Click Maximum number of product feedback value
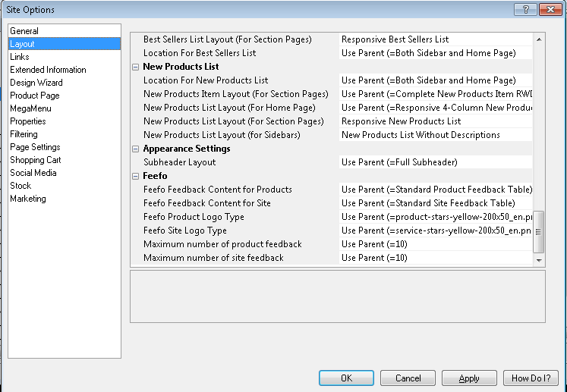The image size is (567, 392). (436, 244)
